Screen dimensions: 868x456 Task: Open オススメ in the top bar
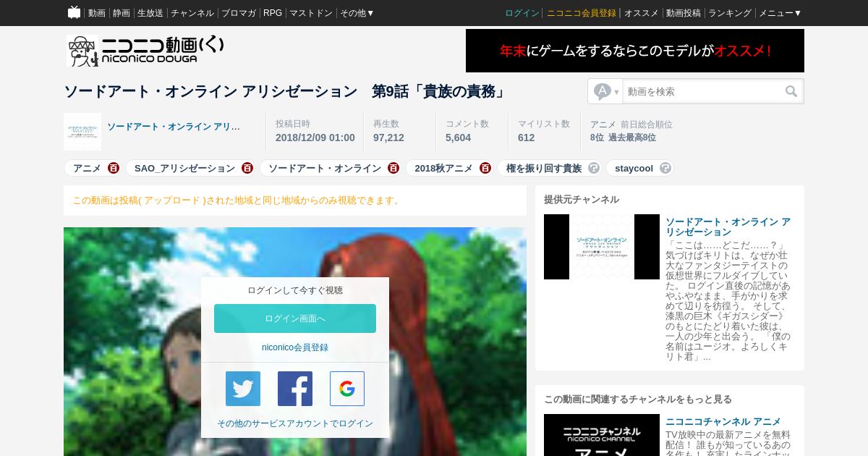point(641,13)
